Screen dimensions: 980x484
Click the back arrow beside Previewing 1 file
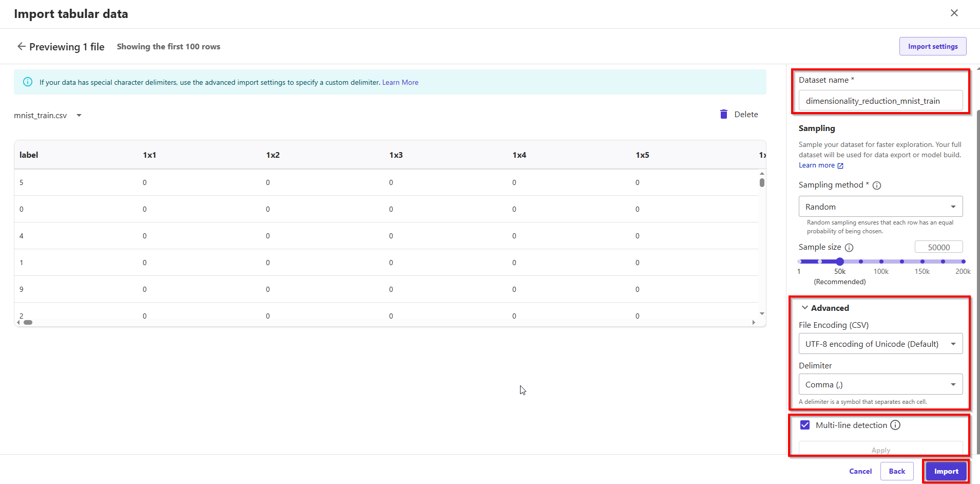pyautogui.click(x=21, y=46)
